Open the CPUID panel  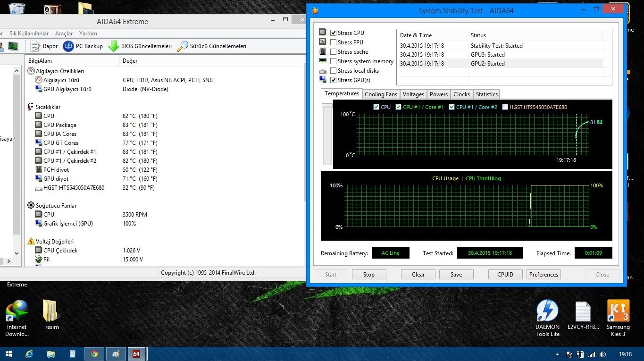(505, 275)
